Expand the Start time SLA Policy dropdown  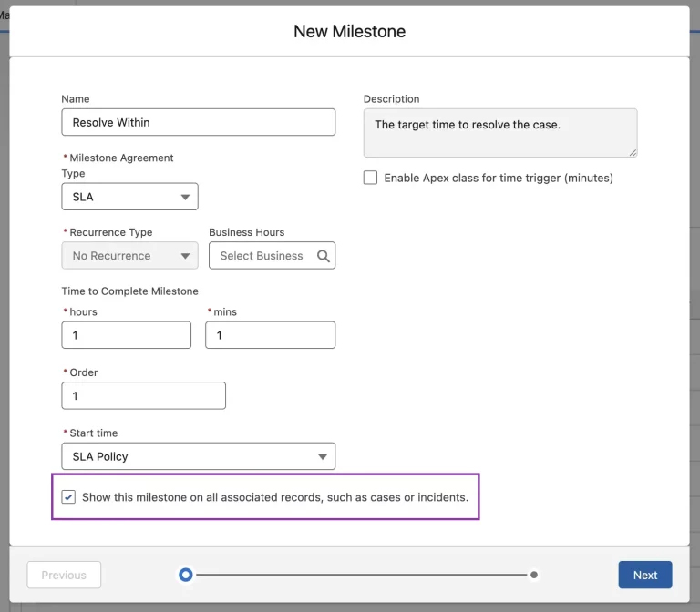tap(198, 456)
